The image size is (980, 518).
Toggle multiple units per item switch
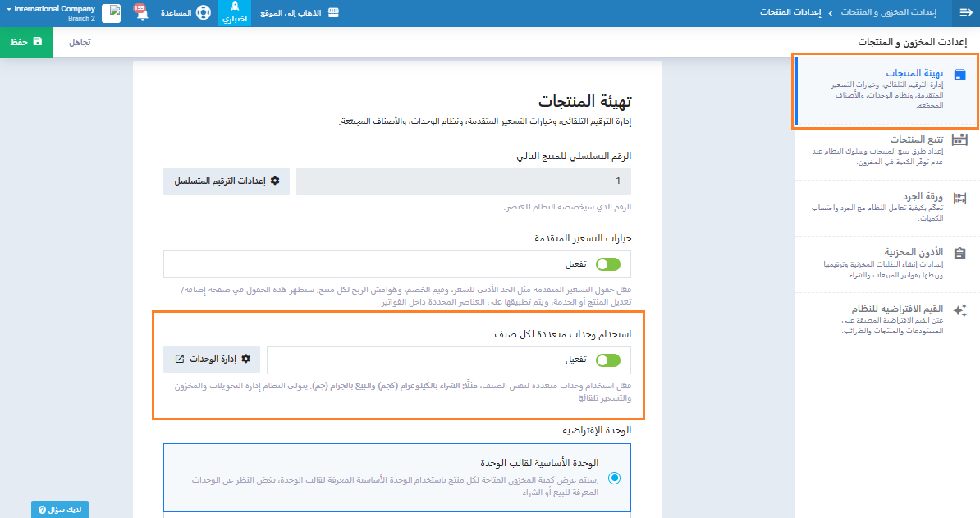(x=607, y=360)
